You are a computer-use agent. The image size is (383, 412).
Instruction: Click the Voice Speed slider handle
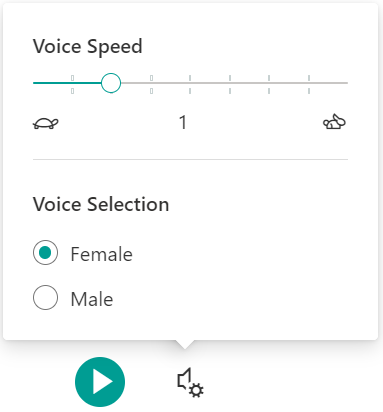point(111,83)
